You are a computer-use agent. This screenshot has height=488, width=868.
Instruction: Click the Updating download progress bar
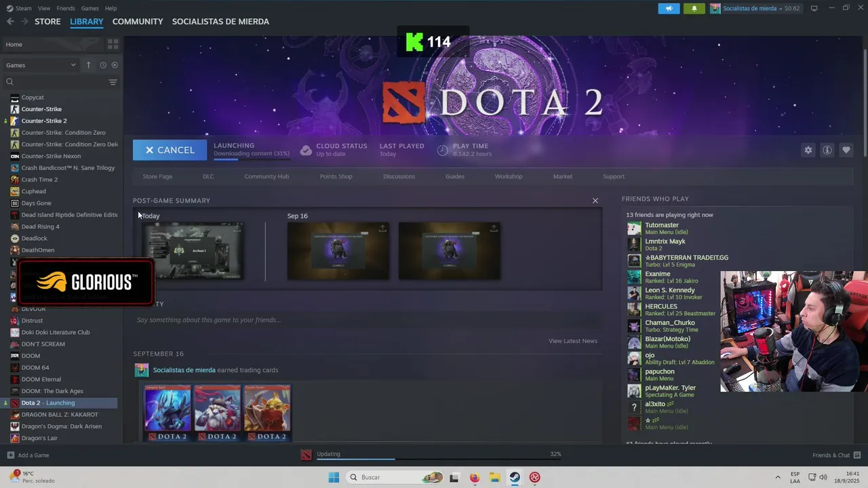[438, 459]
